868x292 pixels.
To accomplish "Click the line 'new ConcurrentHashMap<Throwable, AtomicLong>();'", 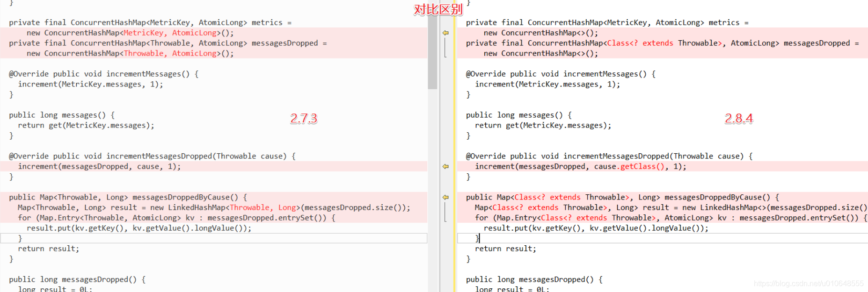I will (130, 53).
